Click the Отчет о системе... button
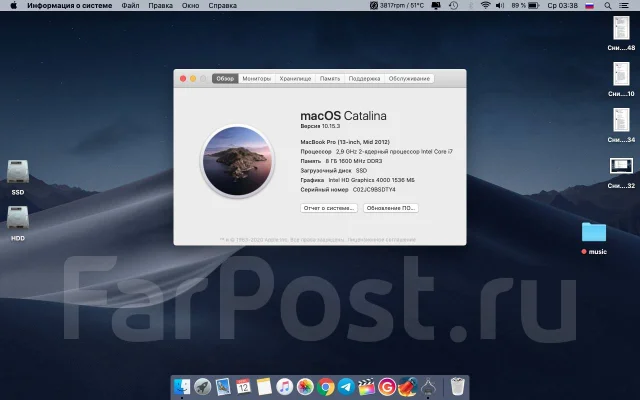This screenshot has height=400, width=640. pos(329,208)
